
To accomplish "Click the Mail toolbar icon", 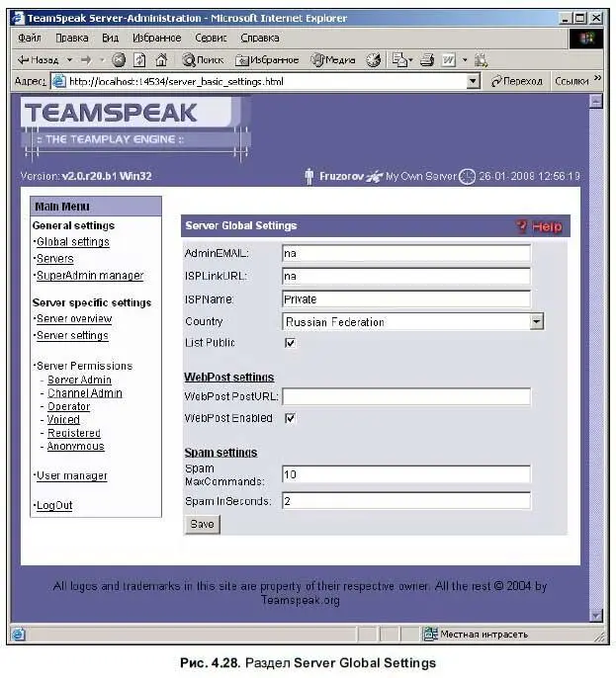I will pos(399,59).
